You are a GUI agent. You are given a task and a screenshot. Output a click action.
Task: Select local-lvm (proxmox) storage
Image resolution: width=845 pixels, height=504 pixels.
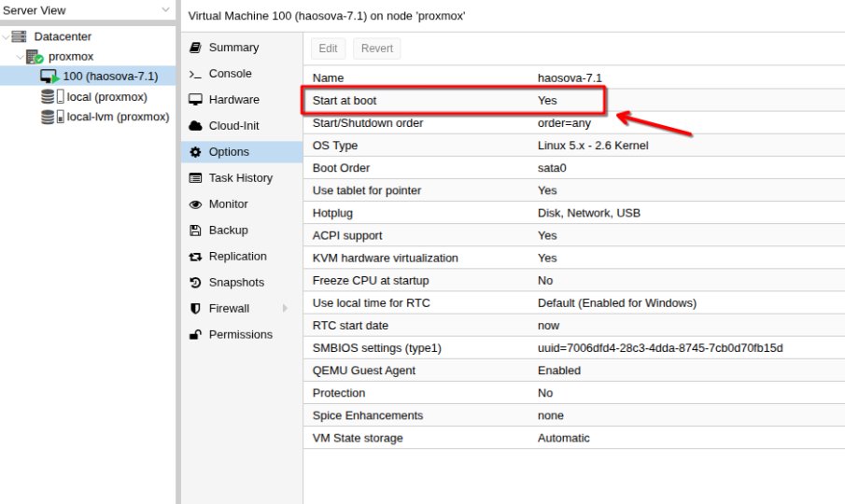point(118,118)
